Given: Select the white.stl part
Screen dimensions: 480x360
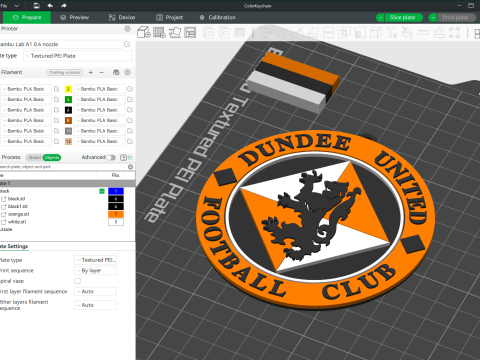Looking at the screenshot, I should click(x=17, y=222).
